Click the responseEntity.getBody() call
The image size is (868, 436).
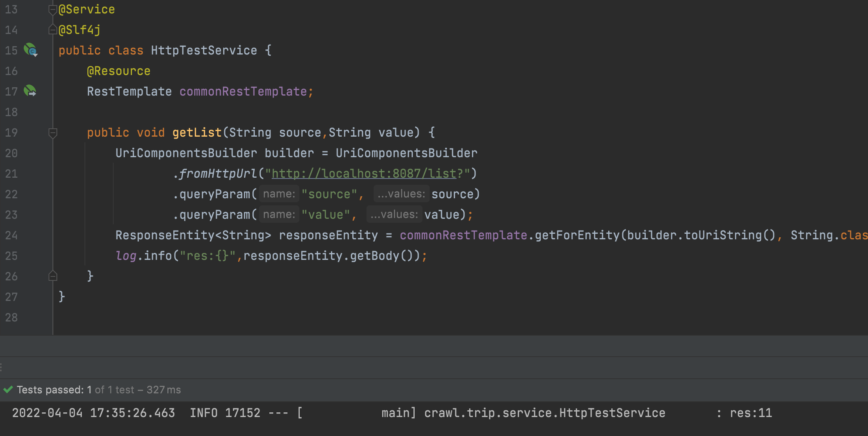[331, 256]
